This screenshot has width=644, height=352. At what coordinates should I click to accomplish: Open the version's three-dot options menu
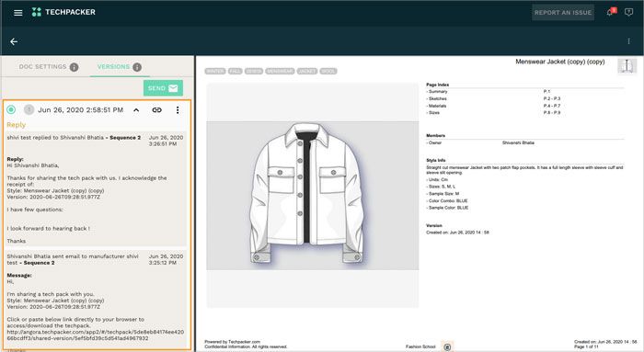pyautogui.click(x=178, y=110)
